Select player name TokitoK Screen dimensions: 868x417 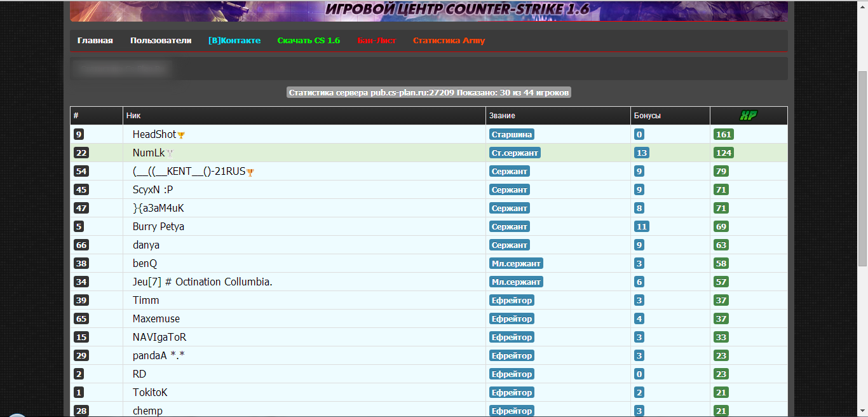pyautogui.click(x=150, y=393)
